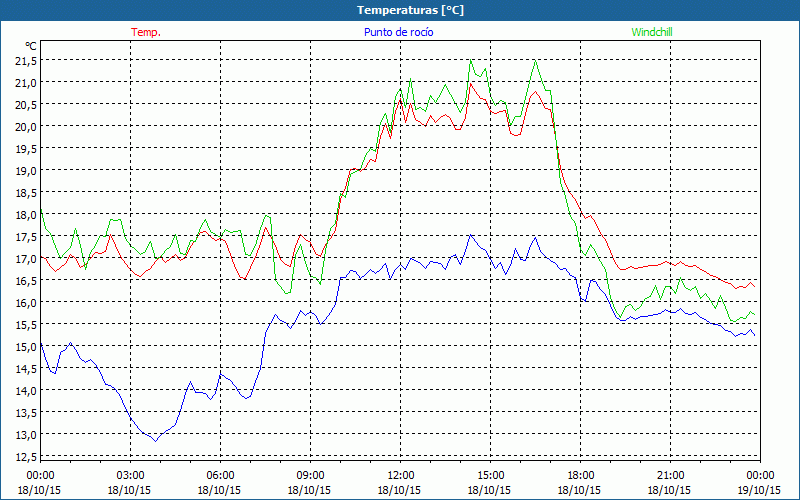The image size is (800, 500).
Task: Click the 16,0 y-axis value
Action: [26, 303]
